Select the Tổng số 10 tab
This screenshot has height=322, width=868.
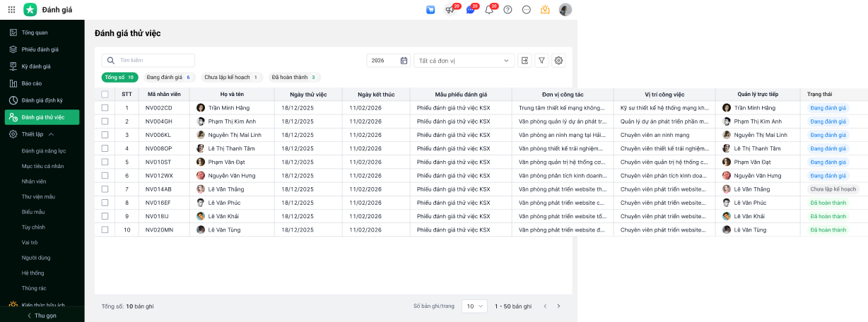[119, 77]
